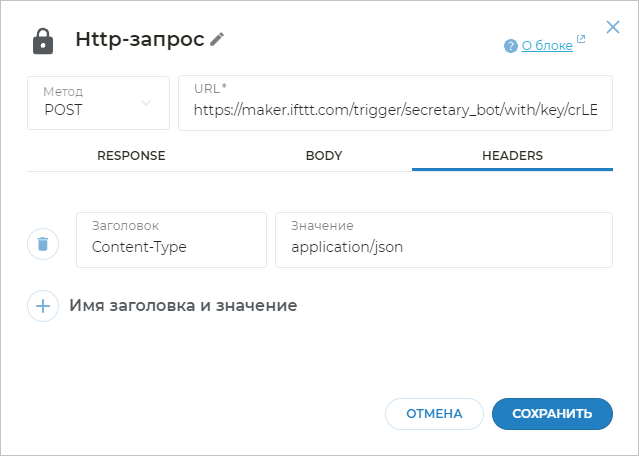Open the О блоке help link
This screenshot has width=639, height=456.
(x=546, y=46)
